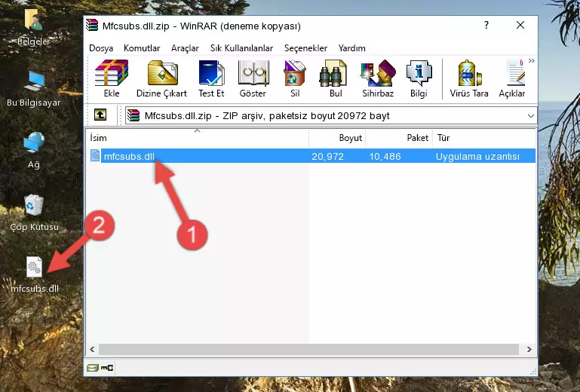580x392 pixels.
Task: Sort by Paket column header
Action: [x=399, y=137]
